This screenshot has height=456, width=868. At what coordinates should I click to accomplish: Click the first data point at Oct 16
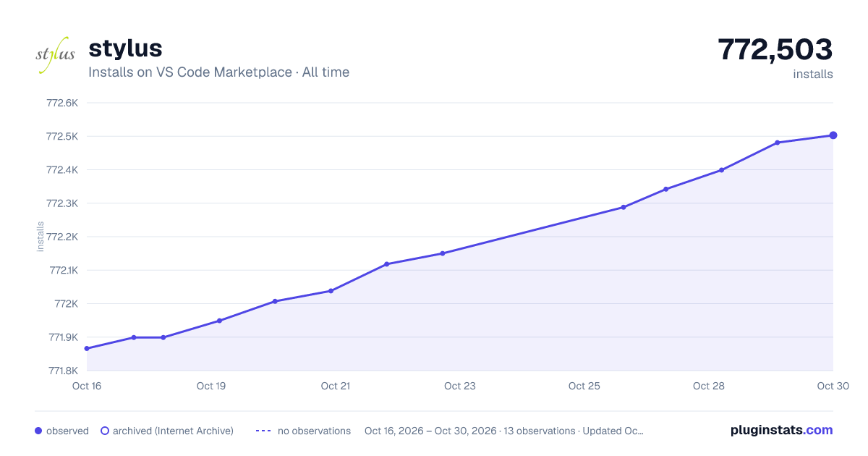pos(87,349)
